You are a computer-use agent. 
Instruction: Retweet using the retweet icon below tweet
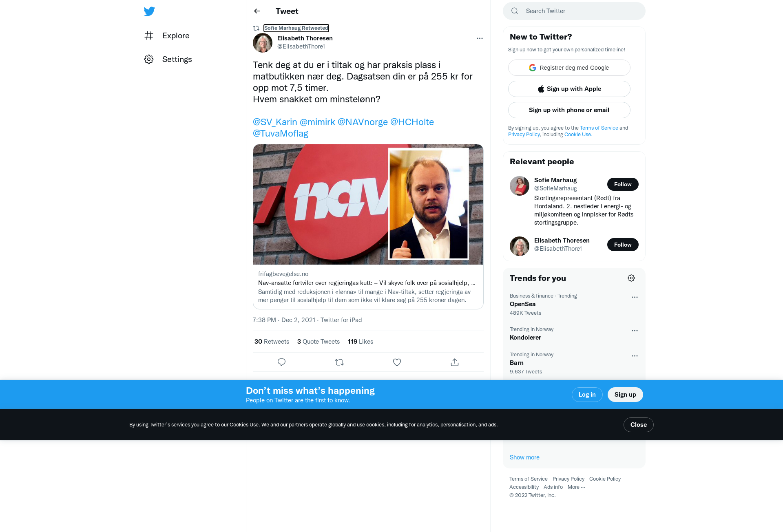click(339, 362)
